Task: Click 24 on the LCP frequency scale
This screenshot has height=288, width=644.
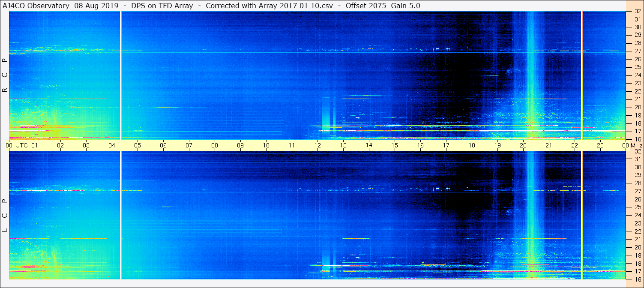Action: click(637, 215)
